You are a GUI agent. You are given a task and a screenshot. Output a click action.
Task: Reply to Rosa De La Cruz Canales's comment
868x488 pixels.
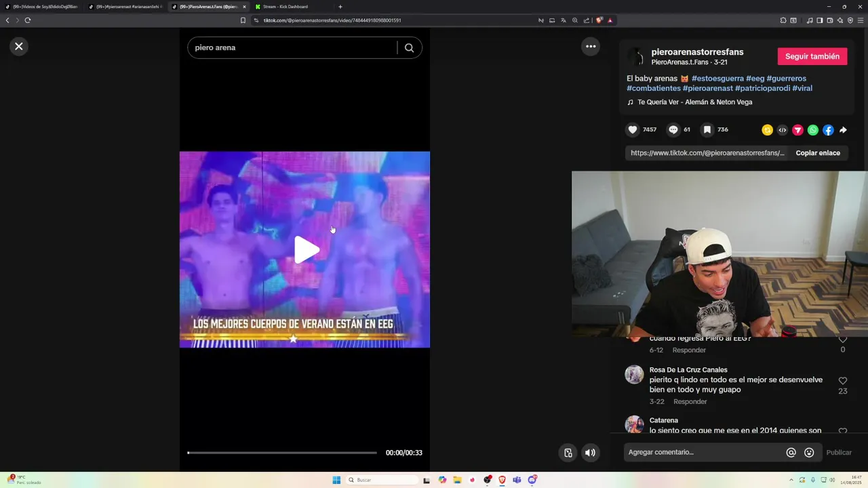[x=690, y=402]
